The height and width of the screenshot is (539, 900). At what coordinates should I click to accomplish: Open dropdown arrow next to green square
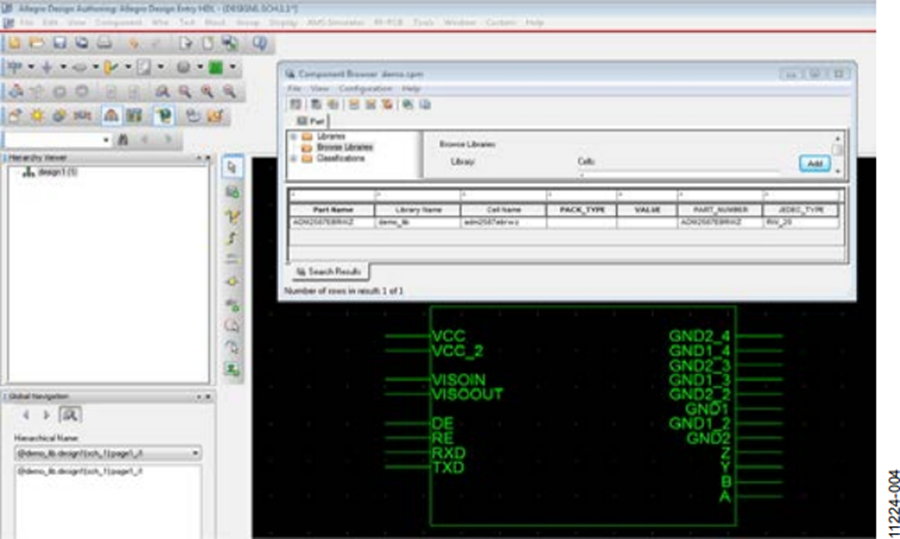point(232,67)
